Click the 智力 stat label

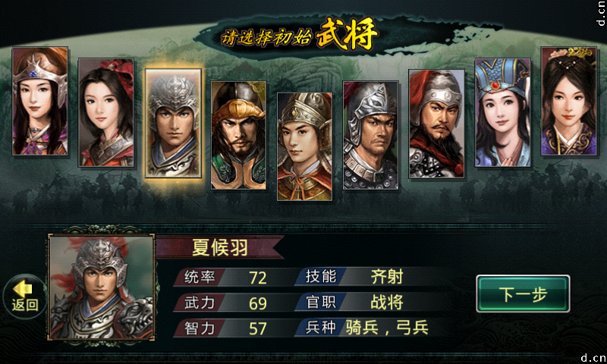pyautogui.click(x=200, y=328)
